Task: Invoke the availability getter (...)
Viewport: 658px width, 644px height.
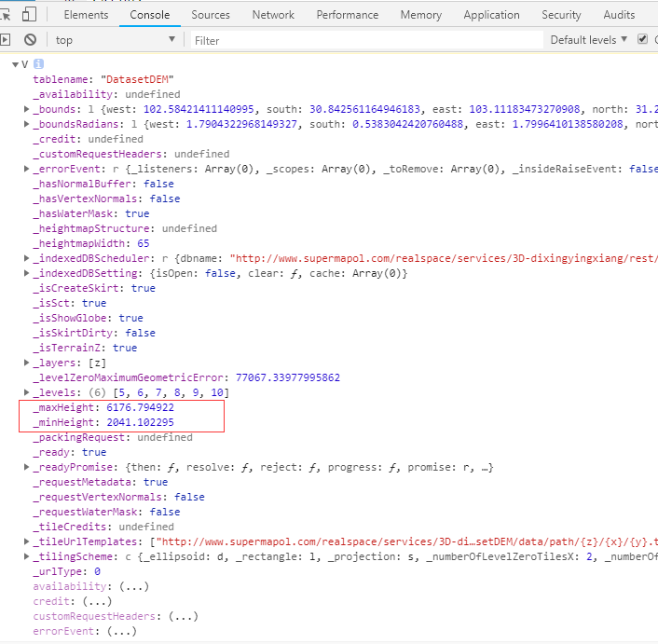Action: click(134, 586)
